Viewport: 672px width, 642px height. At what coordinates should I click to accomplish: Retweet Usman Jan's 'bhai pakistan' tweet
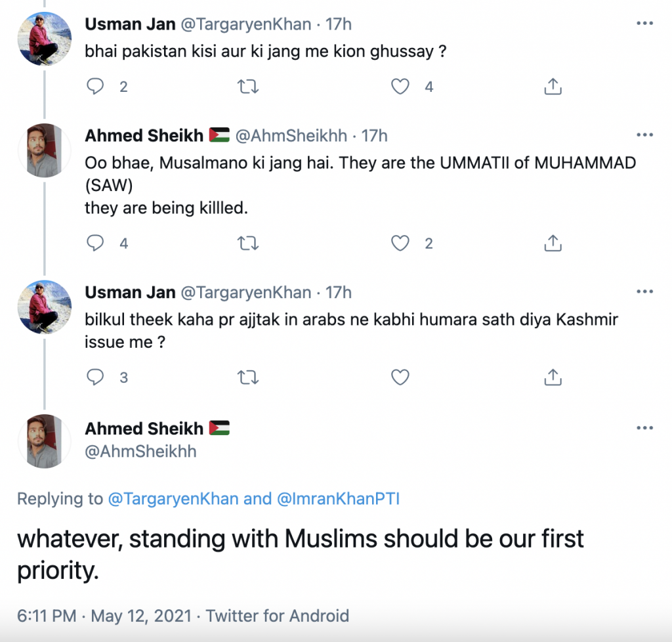(248, 87)
